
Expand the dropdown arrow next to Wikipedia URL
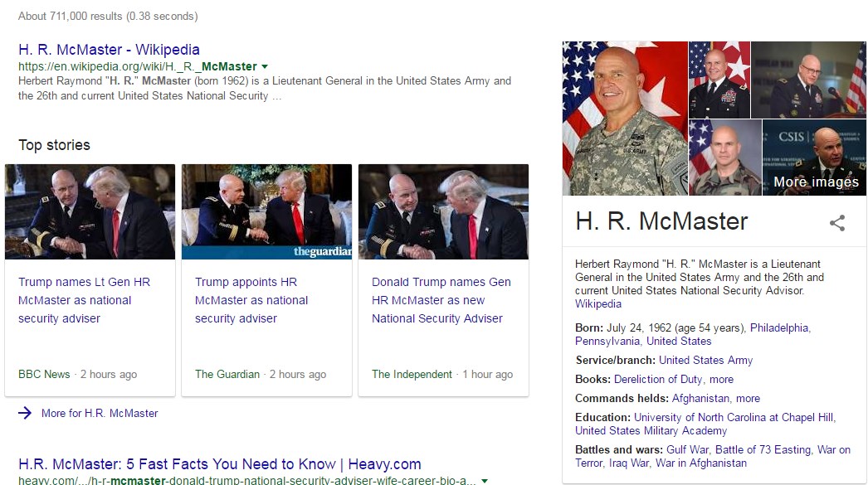(x=265, y=67)
